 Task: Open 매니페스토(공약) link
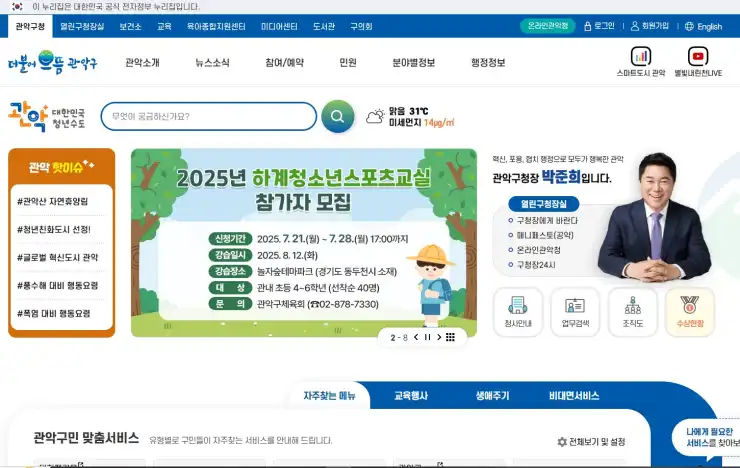click(x=545, y=235)
